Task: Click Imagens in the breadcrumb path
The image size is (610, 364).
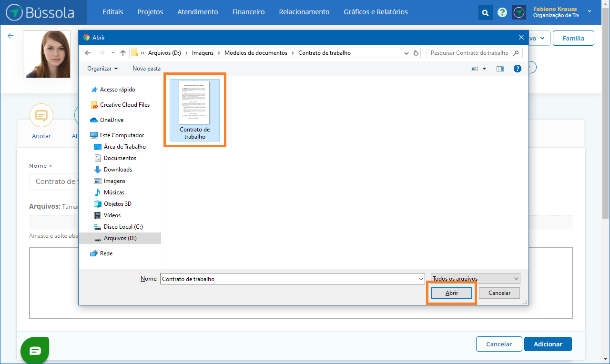Action: click(203, 53)
